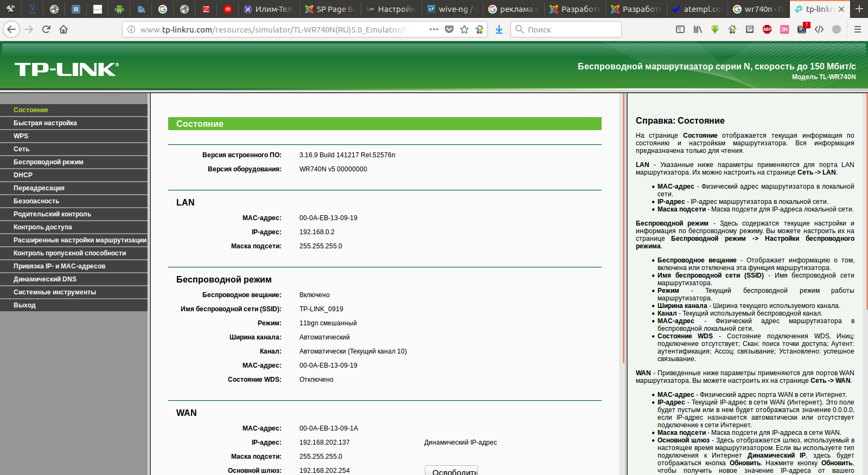The width and height of the screenshot is (868, 475).
Task: Open Контроль доступа menu section
Action: [x=74, y=227]
